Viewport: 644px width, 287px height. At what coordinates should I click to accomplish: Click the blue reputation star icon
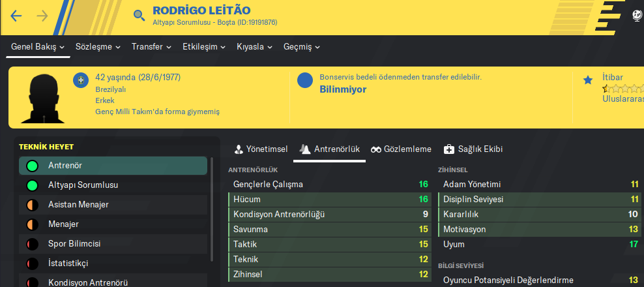(588, 80)
